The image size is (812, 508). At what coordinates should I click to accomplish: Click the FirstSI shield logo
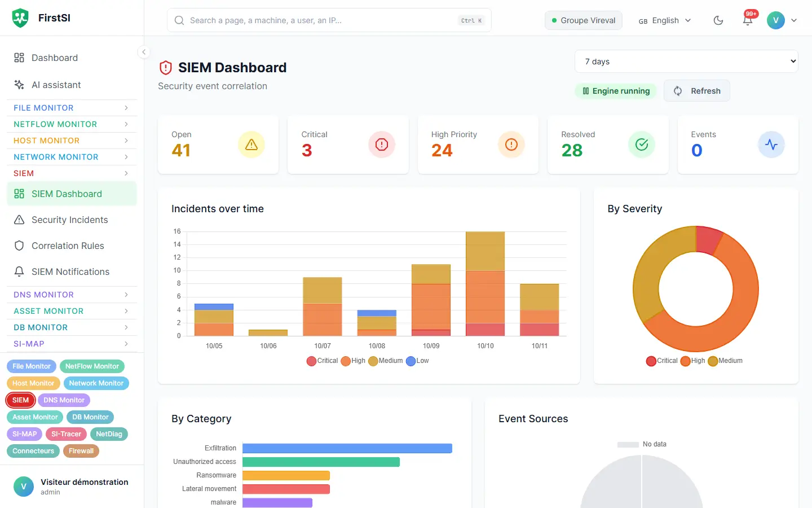(x=20, y=18)
